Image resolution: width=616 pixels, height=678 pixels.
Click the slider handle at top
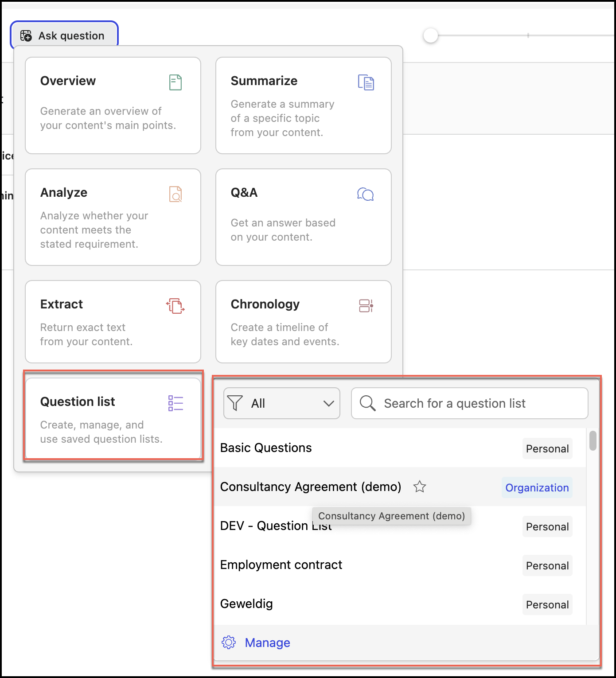[430, 35]
